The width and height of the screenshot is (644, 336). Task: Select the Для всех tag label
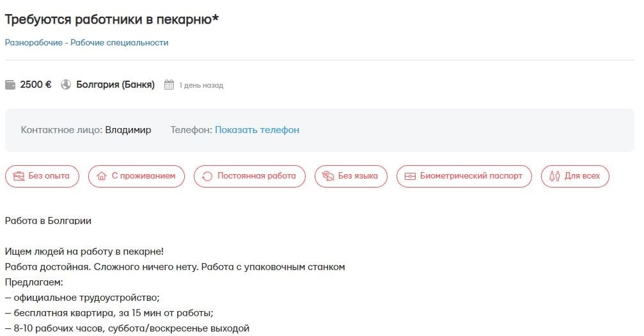[x=583, y=176]
